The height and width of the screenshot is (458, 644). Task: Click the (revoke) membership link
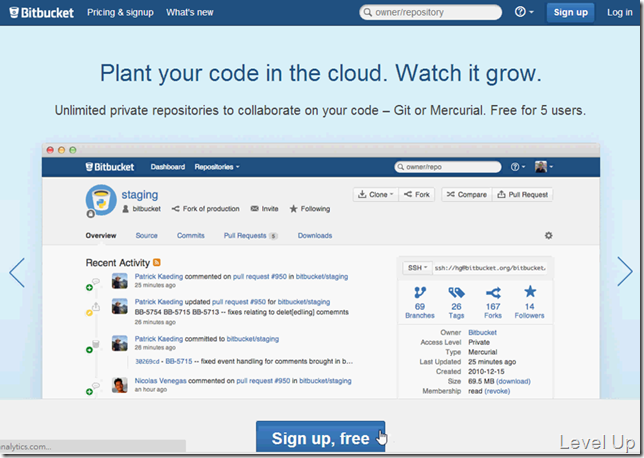(497, 391)
